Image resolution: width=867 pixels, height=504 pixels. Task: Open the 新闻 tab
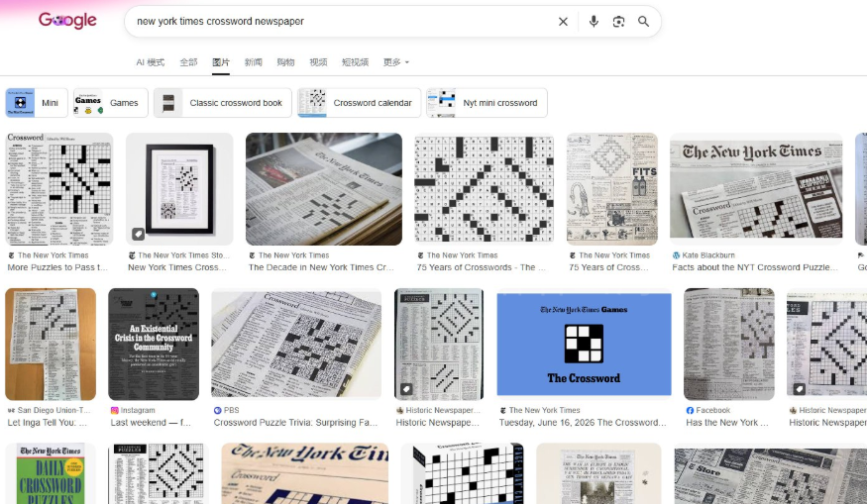tap(254, 62)
